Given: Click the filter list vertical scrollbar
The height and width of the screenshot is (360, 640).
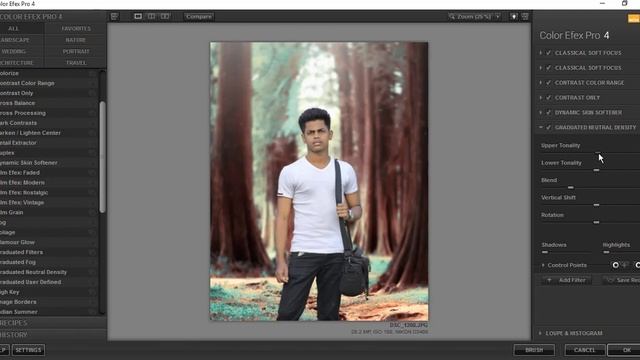Looking at the screenshot, I should point(102,157).
